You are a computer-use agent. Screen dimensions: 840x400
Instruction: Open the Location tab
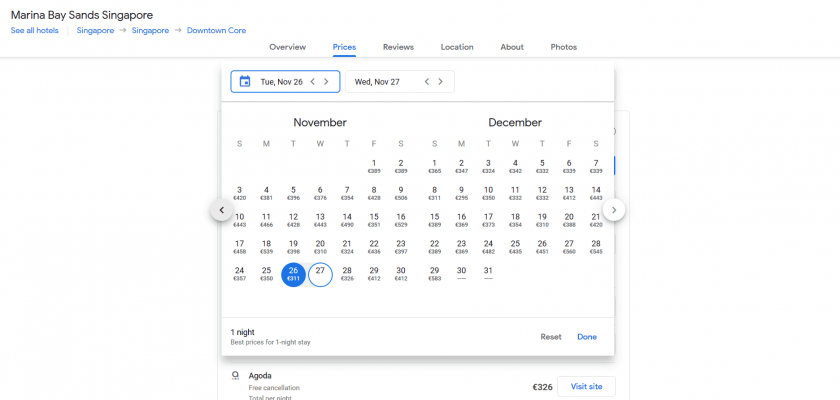tap(457, 47)
